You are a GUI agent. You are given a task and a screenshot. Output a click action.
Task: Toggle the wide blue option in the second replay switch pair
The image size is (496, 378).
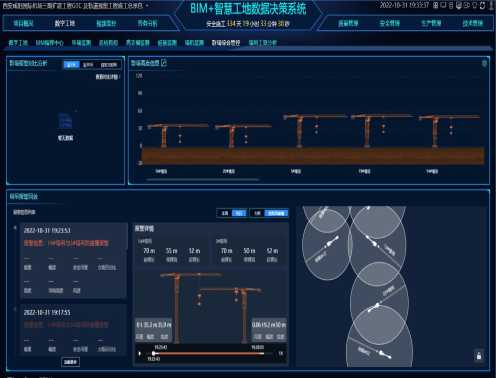pyautogui.click(x=276, y=213)
